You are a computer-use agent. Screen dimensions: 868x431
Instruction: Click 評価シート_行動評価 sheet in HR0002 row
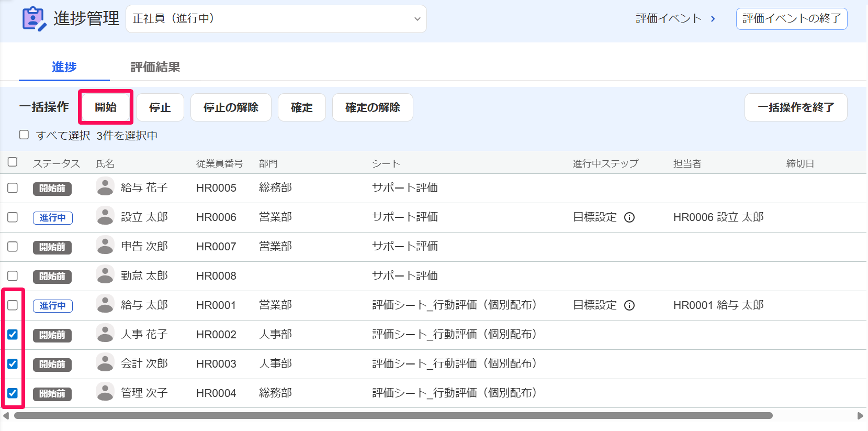coord(455,334)
